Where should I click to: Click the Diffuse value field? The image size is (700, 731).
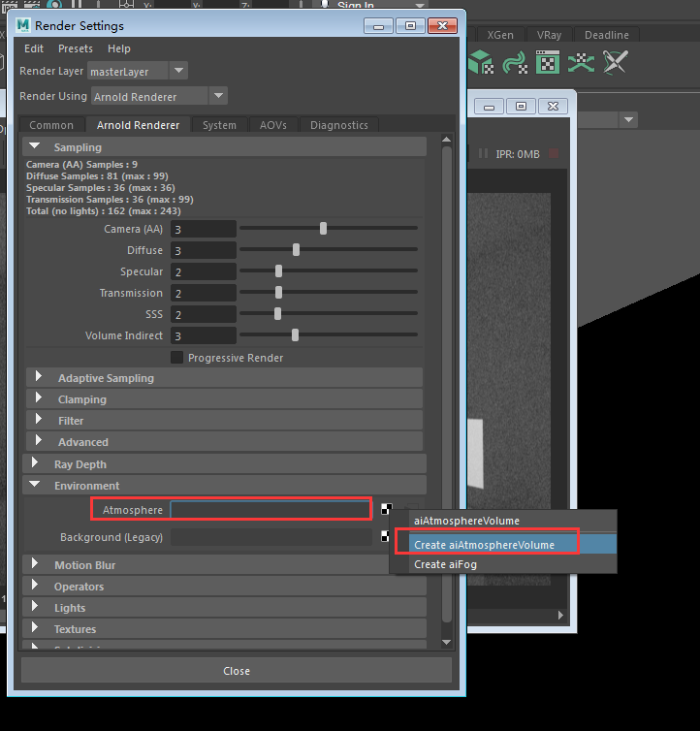tap(204, 251)
